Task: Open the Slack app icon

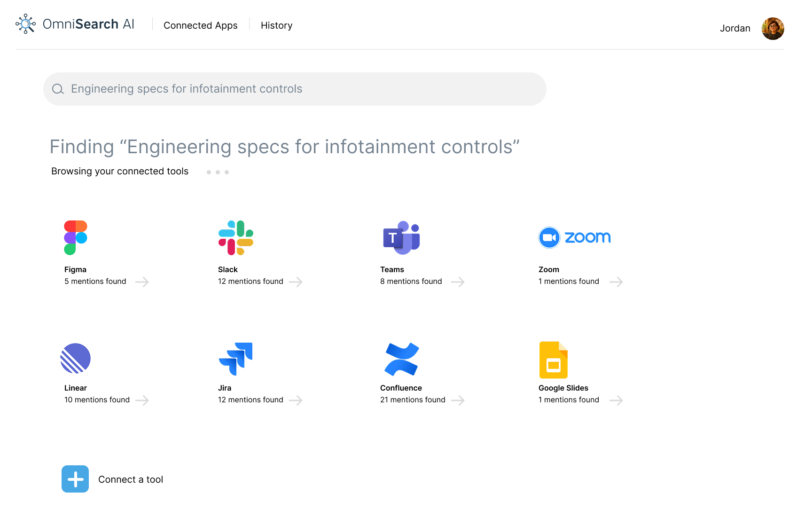Action: (x=236, y=238)
